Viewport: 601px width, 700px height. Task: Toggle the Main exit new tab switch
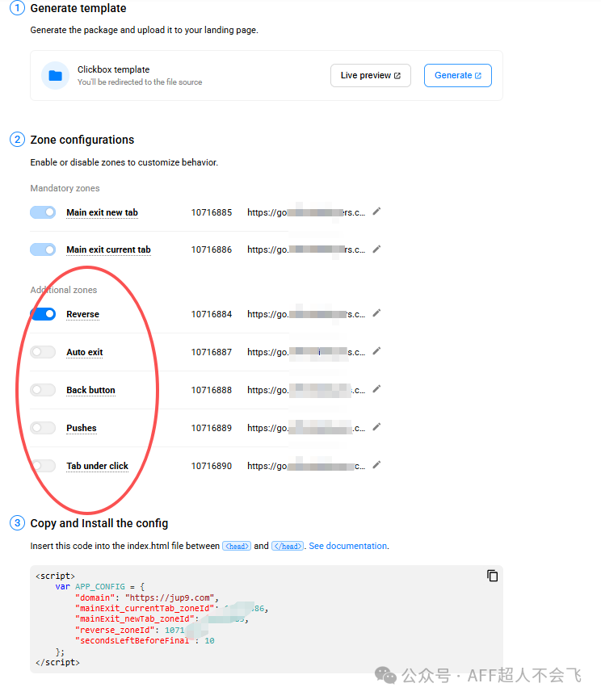pyautogui.click(x=43, y=212)
